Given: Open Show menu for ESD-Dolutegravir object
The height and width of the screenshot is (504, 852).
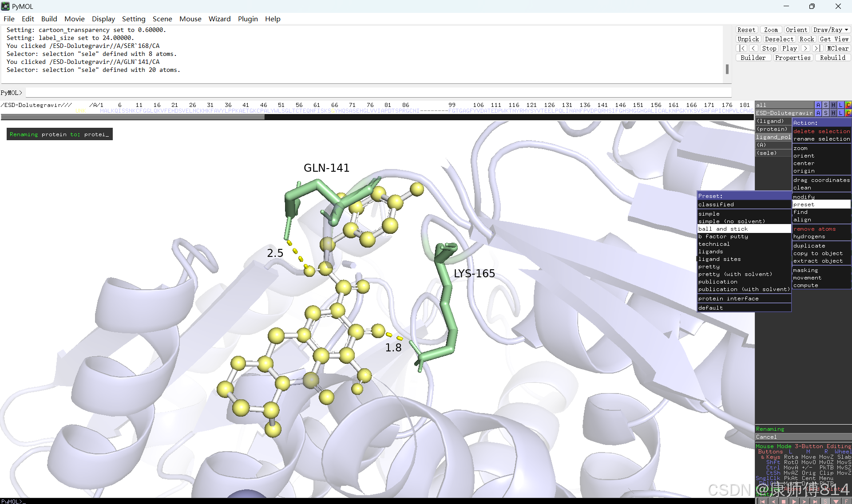Looking at the screenshot, I should point(825,113).
